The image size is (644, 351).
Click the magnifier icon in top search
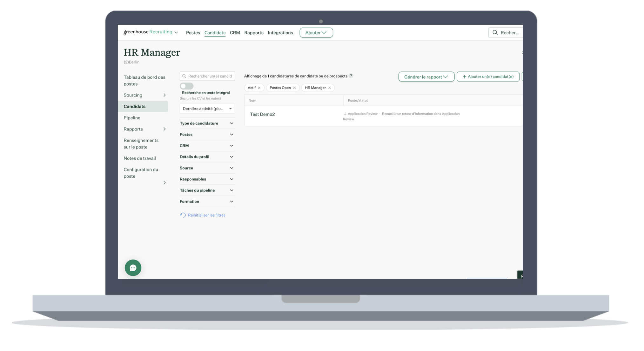(x=495, y=33)
